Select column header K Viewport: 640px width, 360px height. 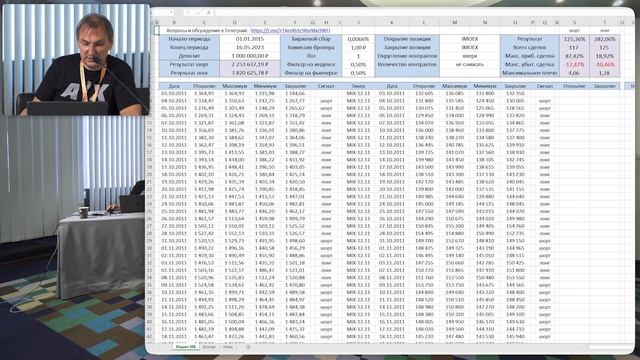pyautogui.click(x=391, y=22)
